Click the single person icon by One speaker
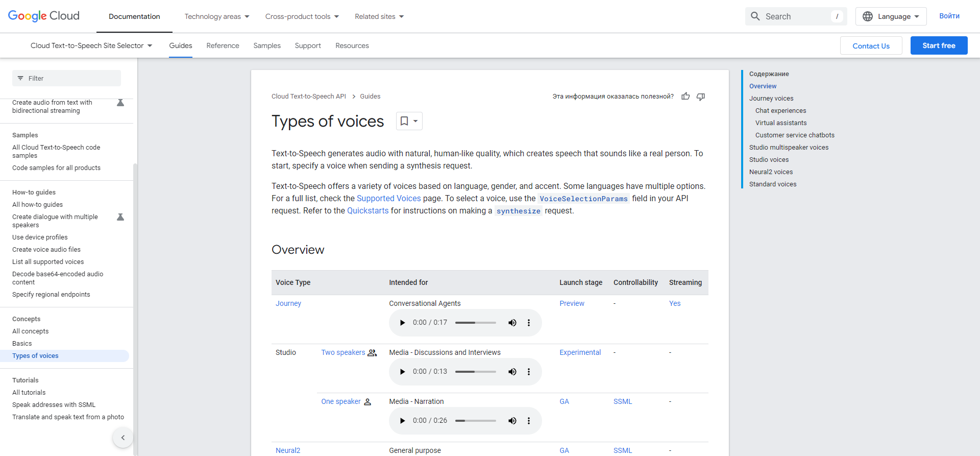The width and height of the screenshot is (980, 456). click(x=367, y=402)
